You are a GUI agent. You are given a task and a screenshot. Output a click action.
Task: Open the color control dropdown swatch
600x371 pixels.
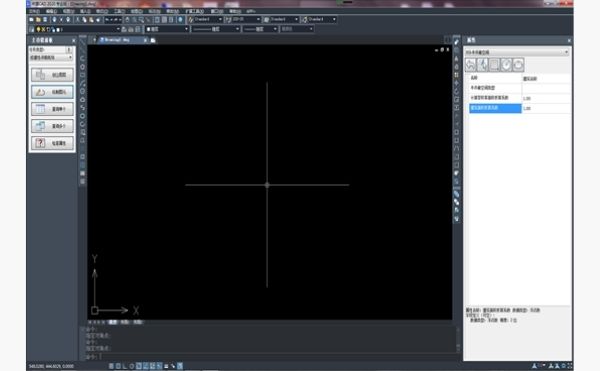coord(167,29)
